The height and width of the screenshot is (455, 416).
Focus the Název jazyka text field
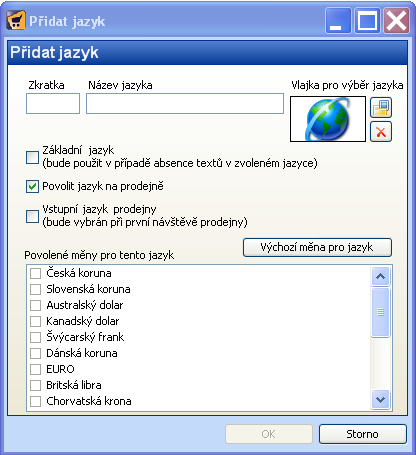[x=185, y=103]
